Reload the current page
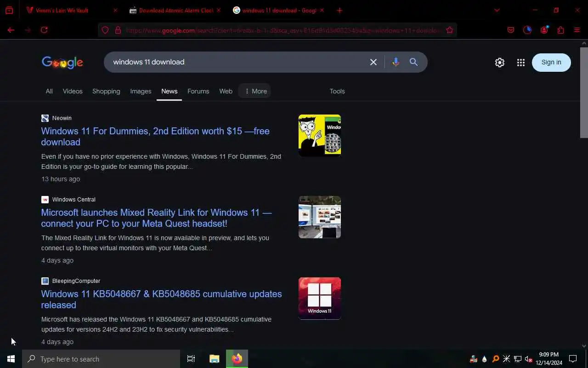The image size is (588, 368). coord(44,30)
